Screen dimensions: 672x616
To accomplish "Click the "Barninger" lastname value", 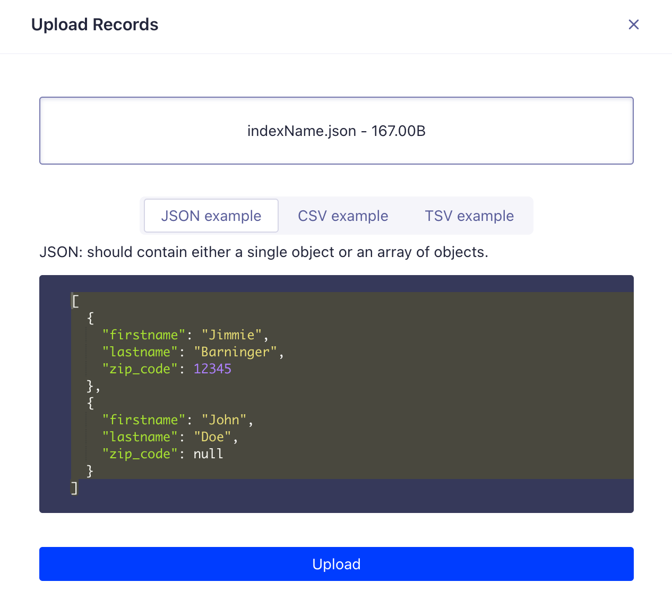I will (x=235, y=352).
